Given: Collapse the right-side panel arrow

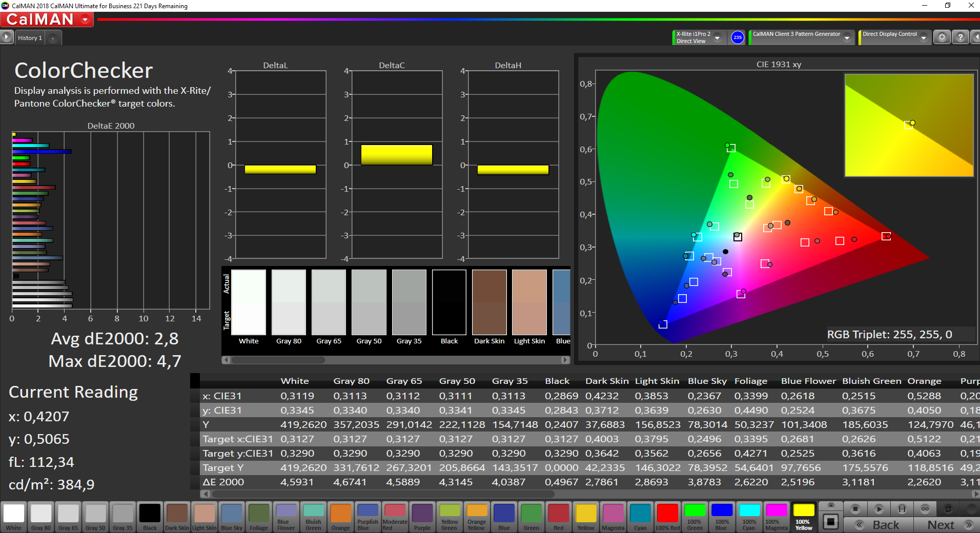Looking at the screenshot, I should coord(975,37).
